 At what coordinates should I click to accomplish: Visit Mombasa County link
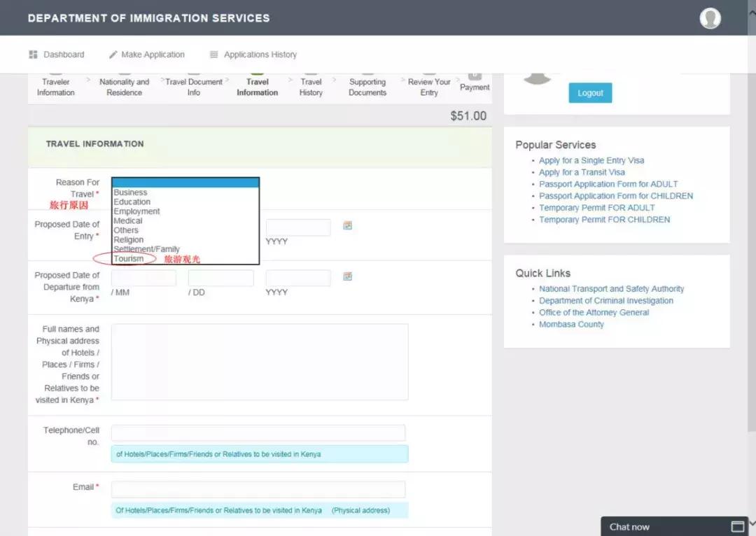pyautogui.click(x=571, y=324)
